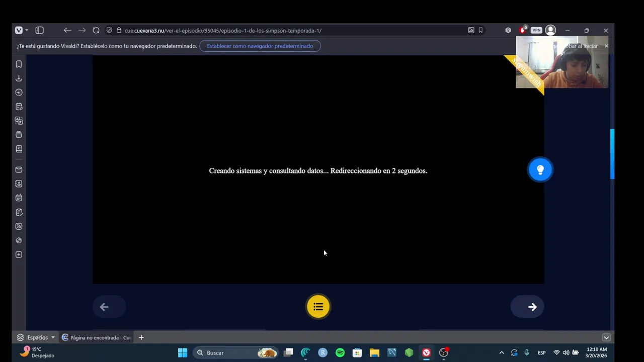Toggle the VPN button
644x362 pixels.
click(x=536, y=30)
